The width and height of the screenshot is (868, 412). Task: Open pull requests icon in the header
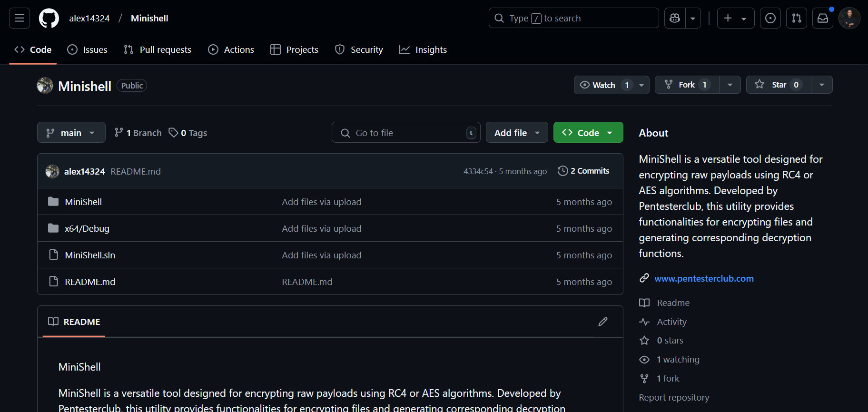(x=797, y=18)
